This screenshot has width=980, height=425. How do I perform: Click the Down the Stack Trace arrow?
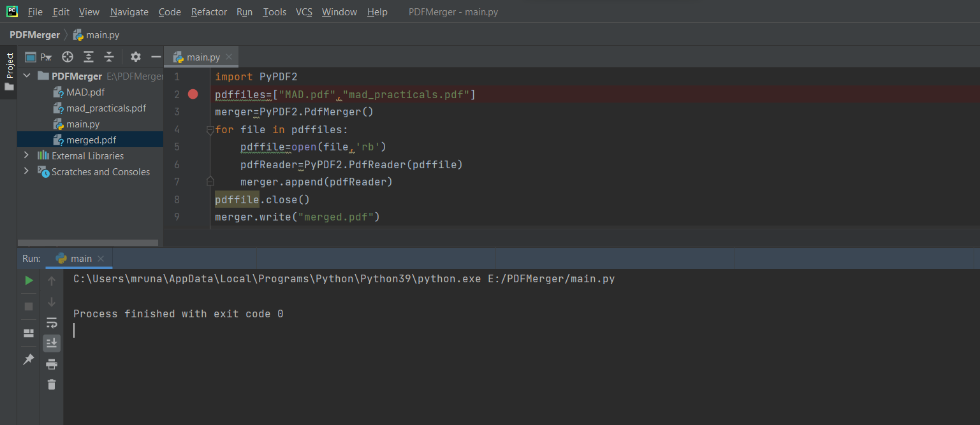click(x=52, y=302)
